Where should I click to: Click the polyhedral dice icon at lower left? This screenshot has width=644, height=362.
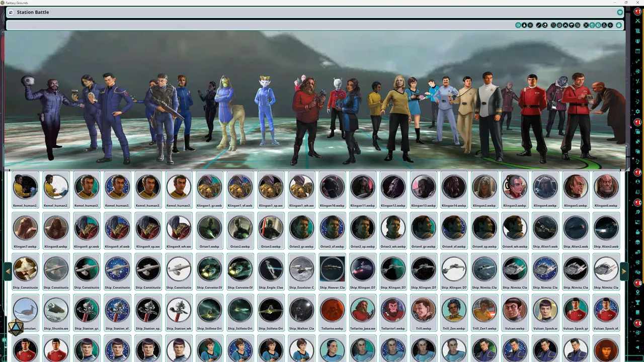point(16,328)
